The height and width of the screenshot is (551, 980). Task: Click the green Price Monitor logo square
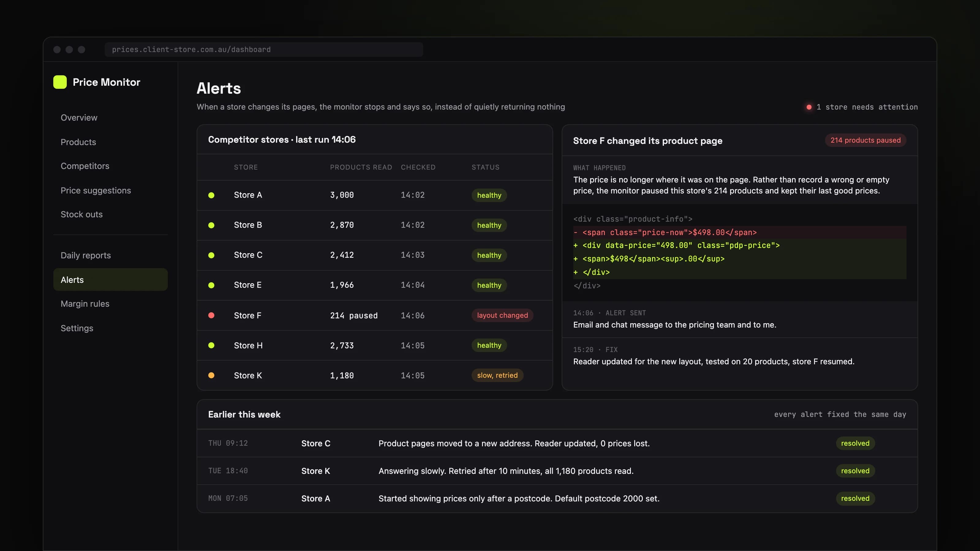pos(60,82)
